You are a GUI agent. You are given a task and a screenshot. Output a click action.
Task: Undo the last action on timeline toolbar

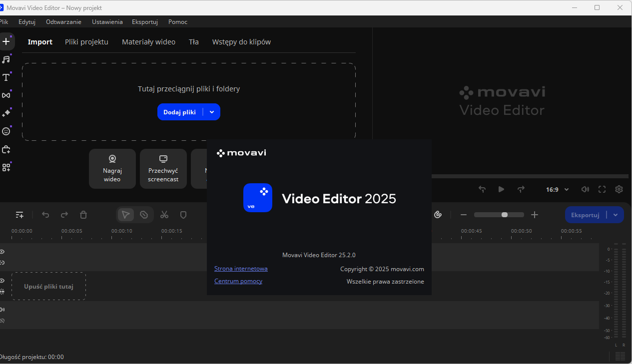tap(45, 215)
